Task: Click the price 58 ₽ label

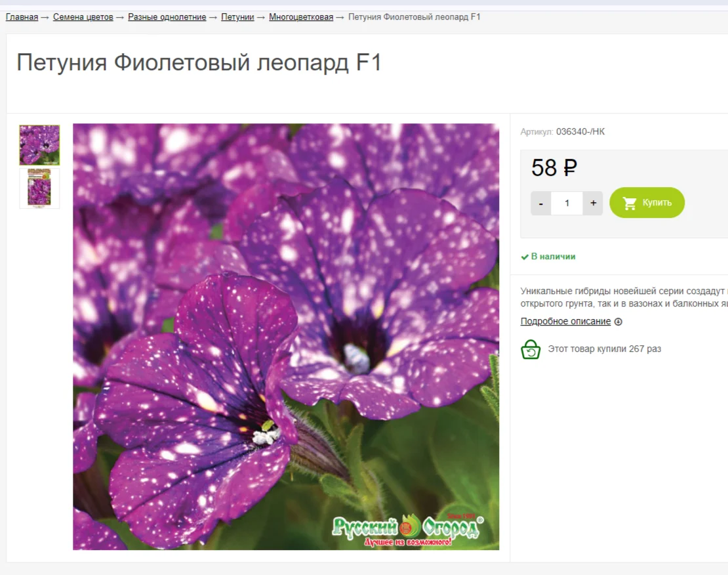Action: (554, 168)
